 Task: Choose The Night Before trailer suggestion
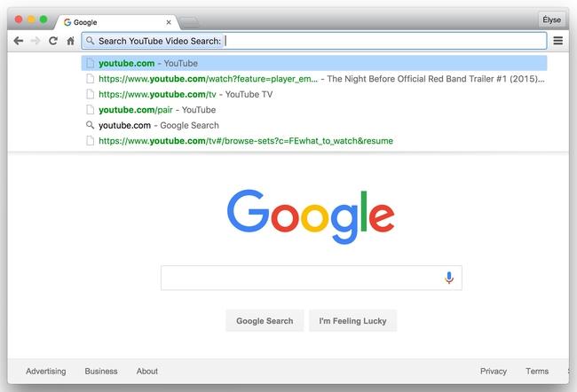[x=314, y=79]
